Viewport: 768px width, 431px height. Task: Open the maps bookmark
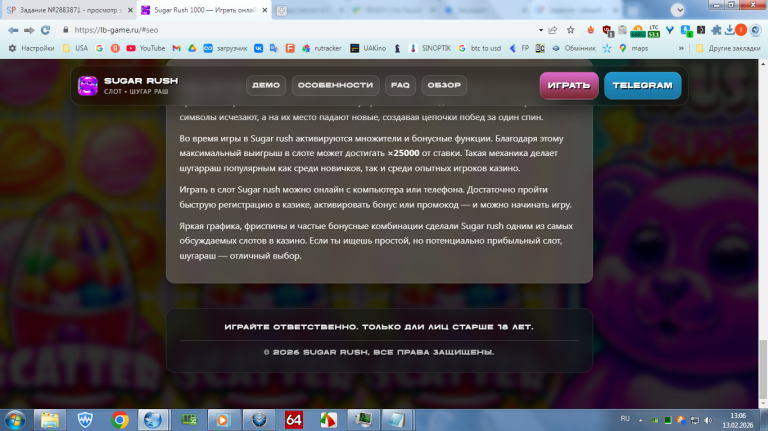coord(633,48)
